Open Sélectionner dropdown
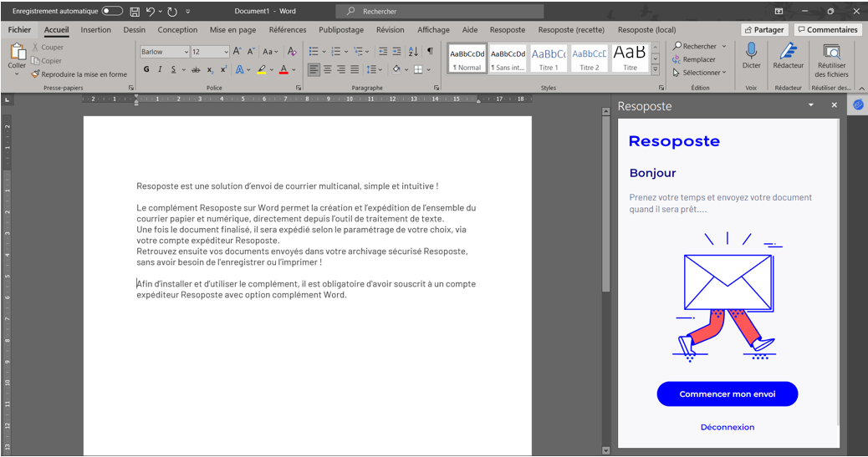868x457 pixels. [700, 73]
